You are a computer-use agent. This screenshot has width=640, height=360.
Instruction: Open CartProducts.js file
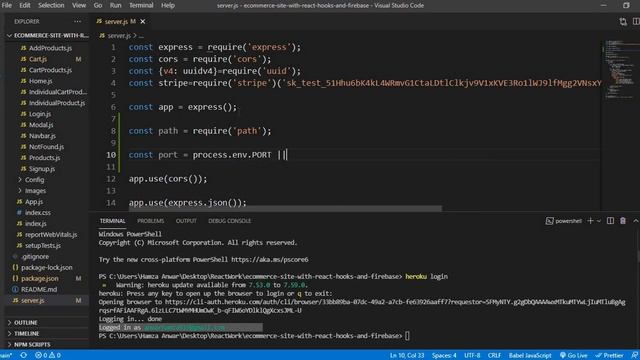pyautogui.click(x=50, y=70)
